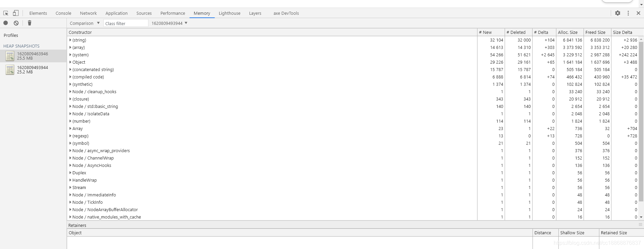Image resolution: width=644 pixels, height=249 pixels.
Task: Expand the (closure) row
Action: pyautogui.click(x=70, y=99)
